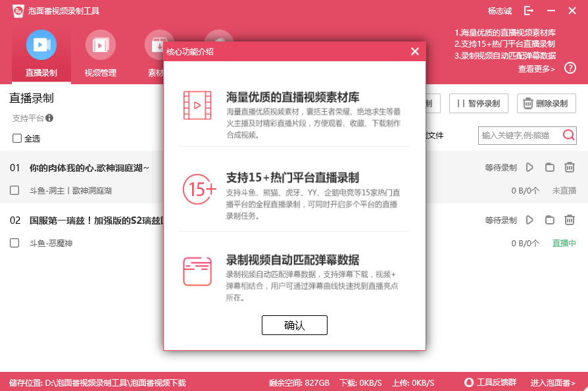The width and height of the screenshot is (588, 391).
Task: Tick the 全选 checkbox
Action: point(17,138)
